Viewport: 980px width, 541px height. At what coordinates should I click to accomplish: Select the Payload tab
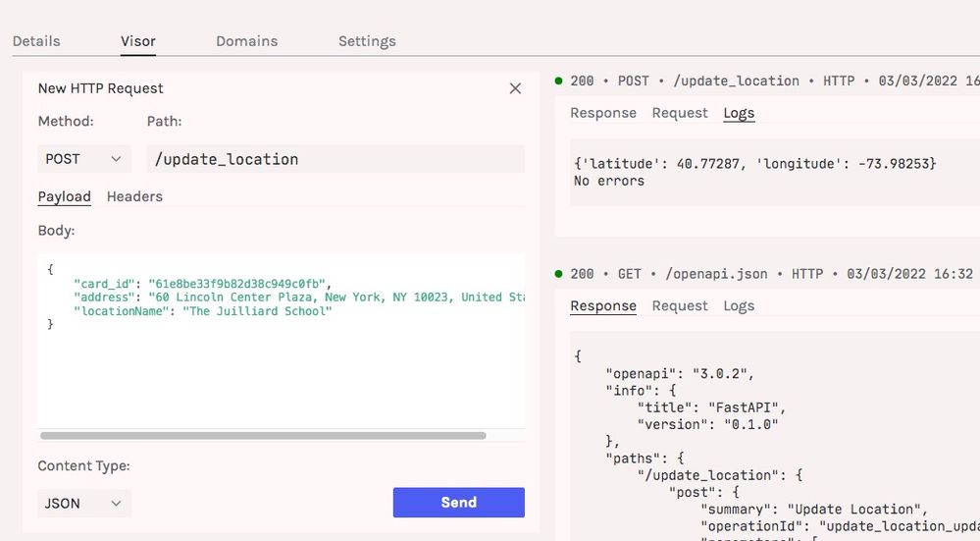point(65,197)
